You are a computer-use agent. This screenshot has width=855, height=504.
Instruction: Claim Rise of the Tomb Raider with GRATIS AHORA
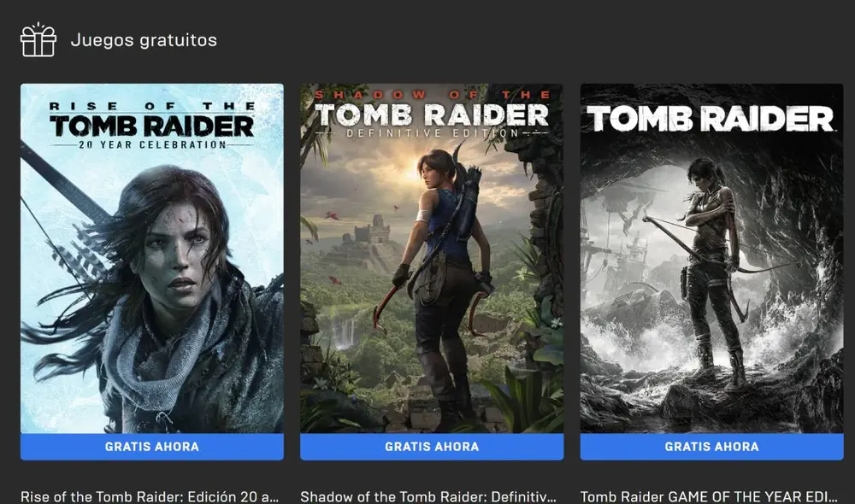click(x=151, y=446)
